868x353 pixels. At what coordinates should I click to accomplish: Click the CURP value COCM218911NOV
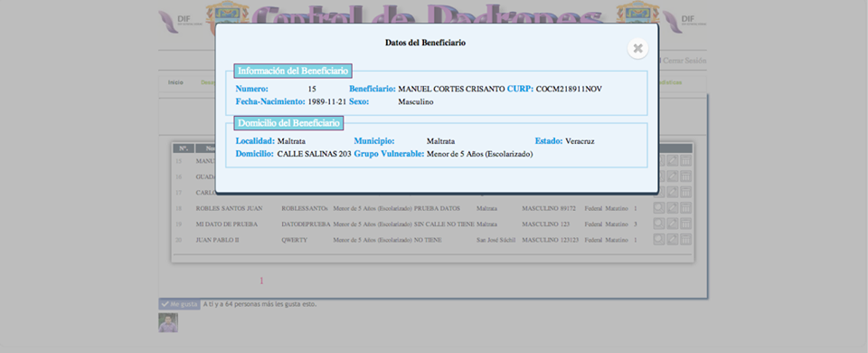click(x=569, y=90)
